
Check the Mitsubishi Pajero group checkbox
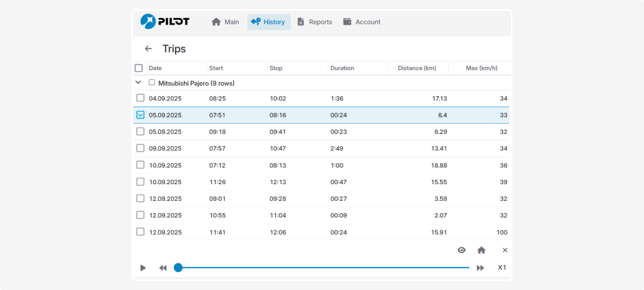(x=152, y=83)
